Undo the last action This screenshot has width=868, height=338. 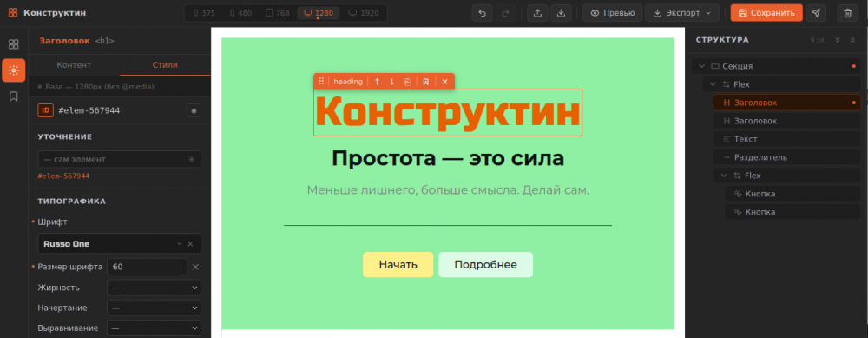point(482,13)
